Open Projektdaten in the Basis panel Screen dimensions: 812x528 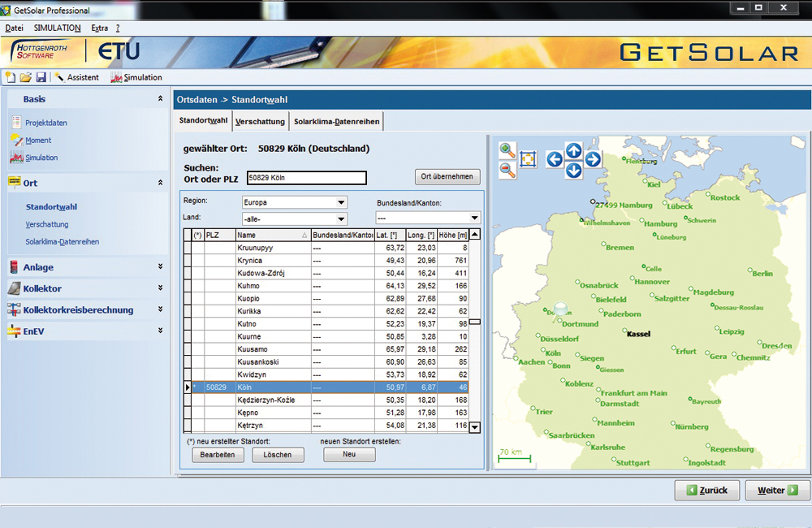pos(39,123)
